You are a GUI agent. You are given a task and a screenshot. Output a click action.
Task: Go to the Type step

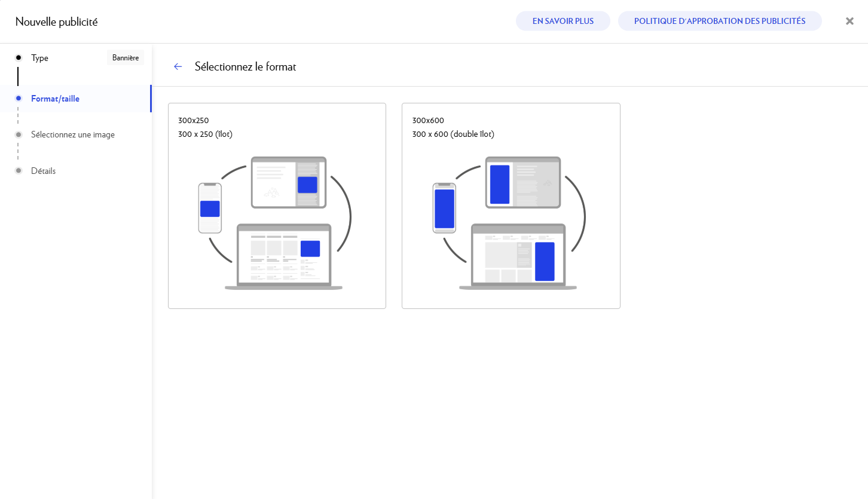pyautogui.click(x=40, y=58)
